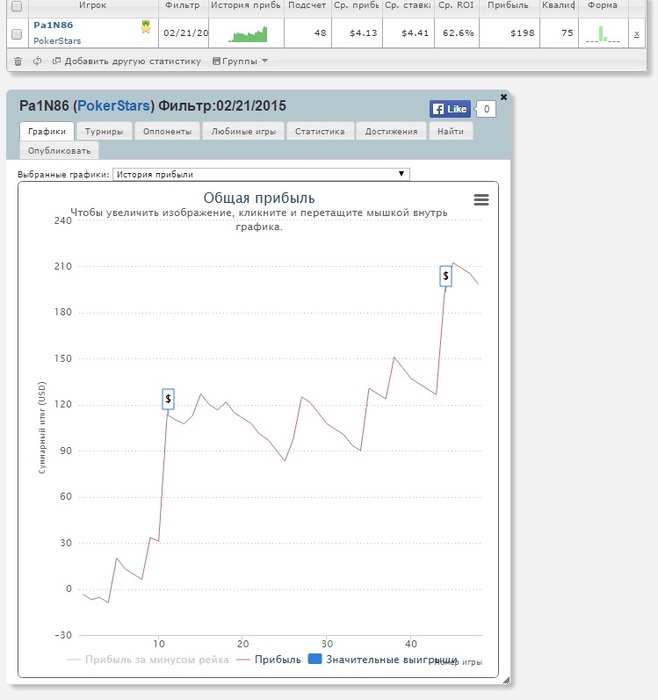Open the 'Опубликовать' tab
This screenshot has width=658, height=700.
click(x=59, y=150)
